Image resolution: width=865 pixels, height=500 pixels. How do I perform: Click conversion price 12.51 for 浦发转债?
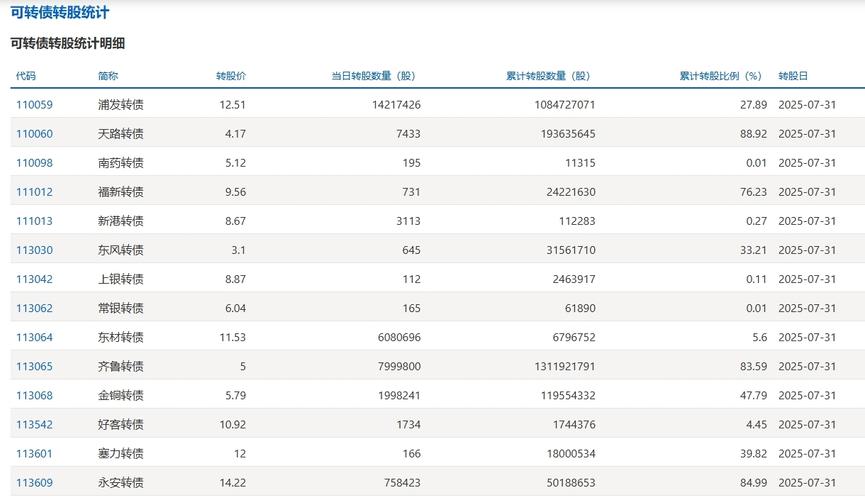coord(232,105)
